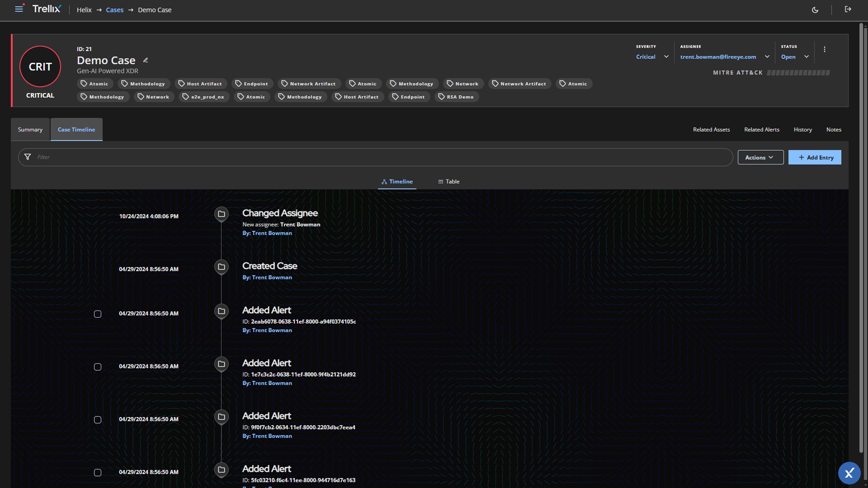Edit Demo Case title pencil icon
The image size is (868, 488).
click(145, 60)
